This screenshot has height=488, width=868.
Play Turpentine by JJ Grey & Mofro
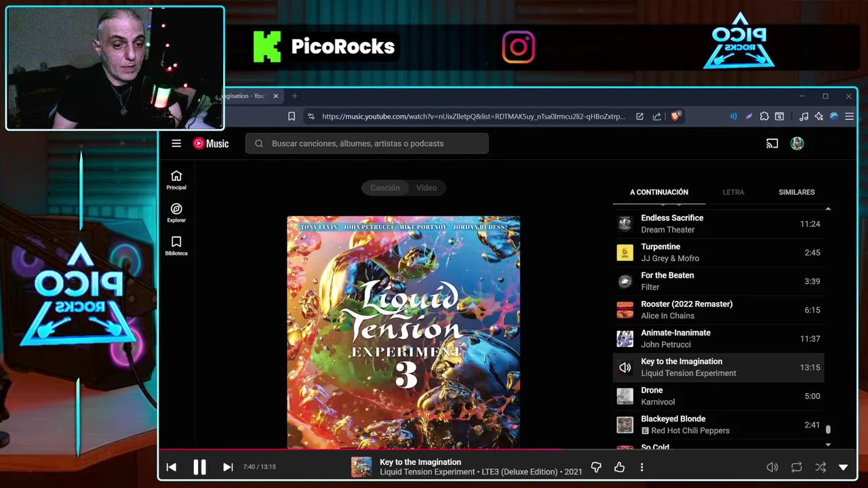pos(718,252)
